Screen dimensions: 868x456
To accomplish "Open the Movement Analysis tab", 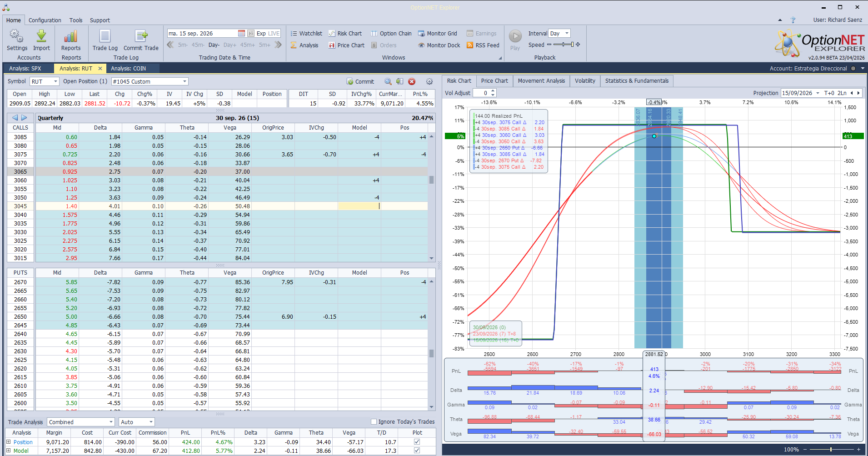I will point(541,81).
